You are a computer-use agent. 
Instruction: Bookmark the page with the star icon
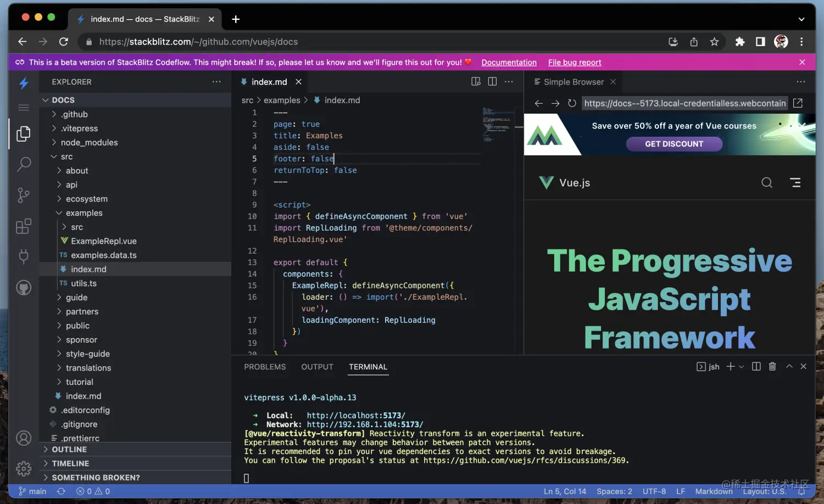coord(714,42)
